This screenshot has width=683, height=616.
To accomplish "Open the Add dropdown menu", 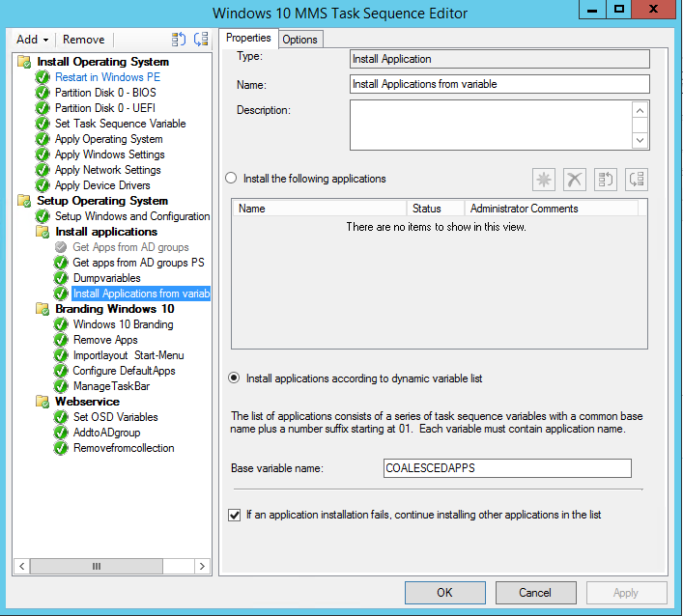I will tap(32, 40).
